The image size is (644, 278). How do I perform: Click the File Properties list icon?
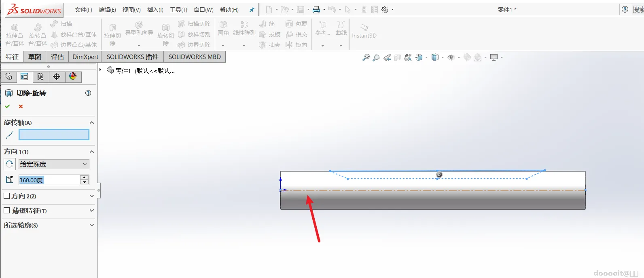tap(375, 10)
